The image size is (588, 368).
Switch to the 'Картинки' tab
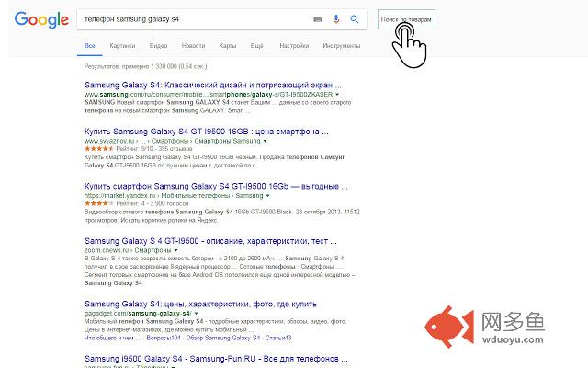[x=122, y=46]
